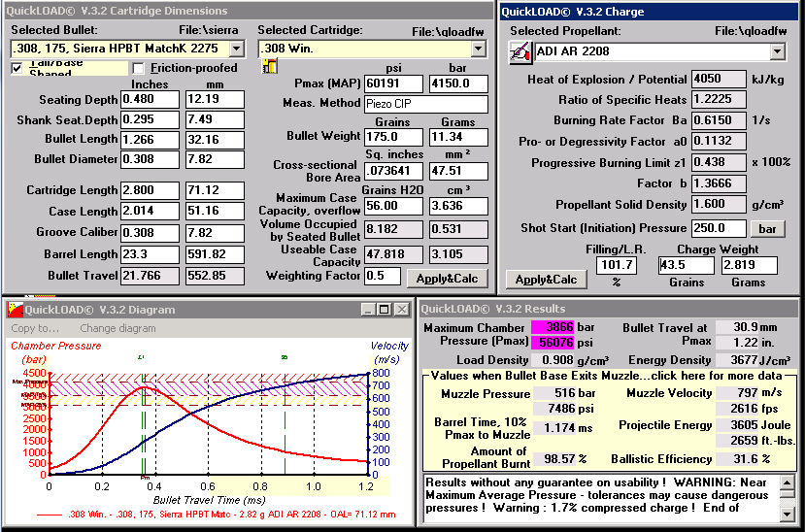Image resolution: width=805 pixels, height=532 pixels.
Task: Click the warning text scrollbar up arrow
Action: tap(787, 482)
